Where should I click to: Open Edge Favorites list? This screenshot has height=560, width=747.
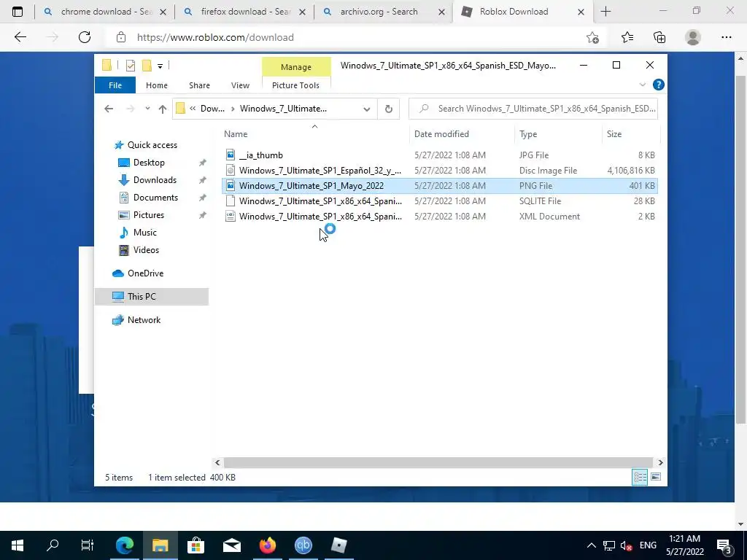coord(627,37)
